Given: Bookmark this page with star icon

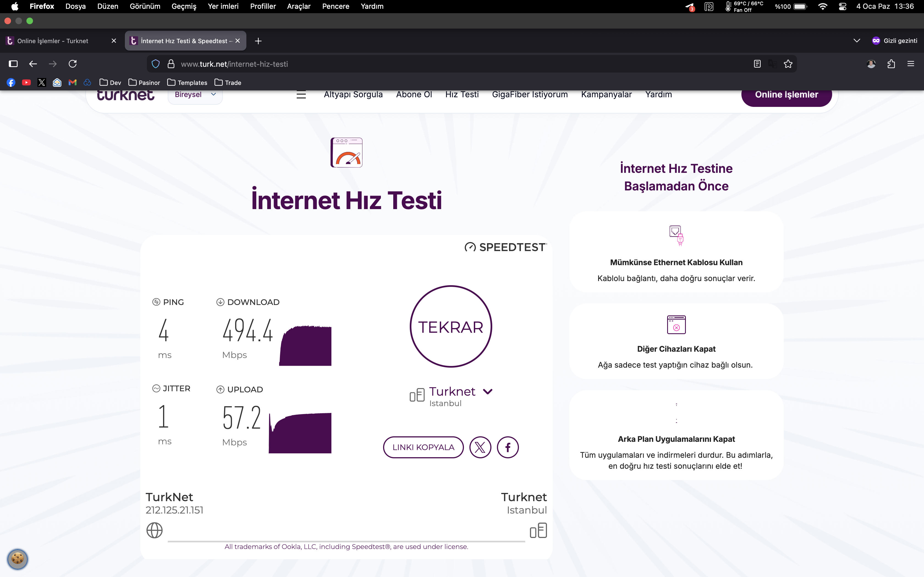Looking at the screenshot, I should [788, 64].
